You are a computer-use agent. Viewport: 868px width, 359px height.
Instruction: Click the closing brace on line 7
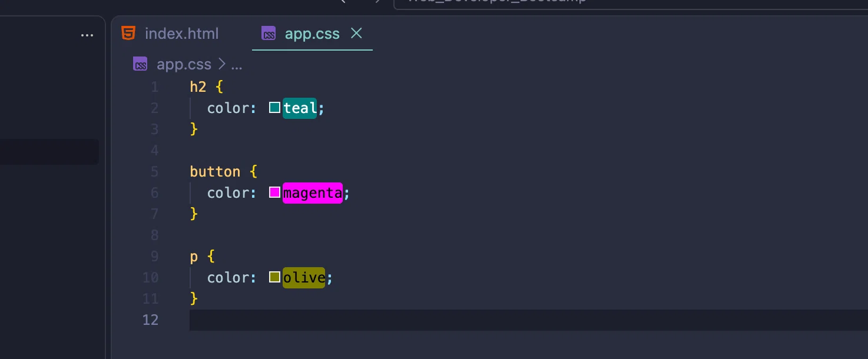click(194, 214)
